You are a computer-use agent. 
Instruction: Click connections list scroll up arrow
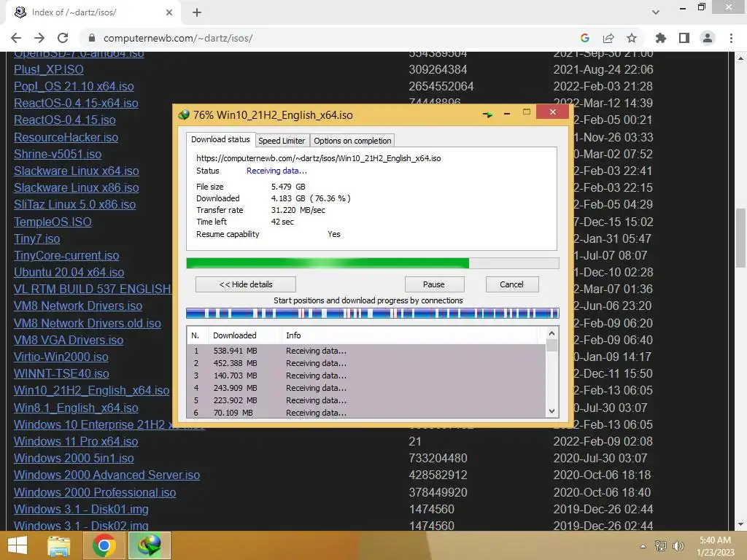point(551,333)
